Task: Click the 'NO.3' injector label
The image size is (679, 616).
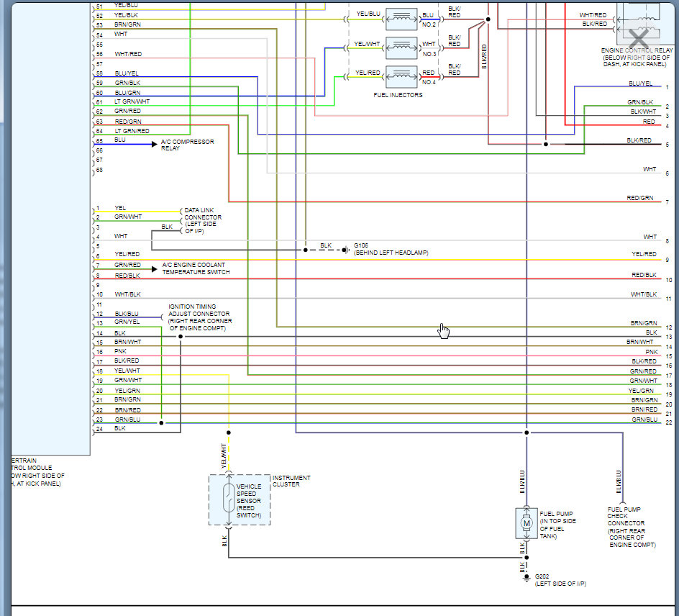Action: coord(429,54)
